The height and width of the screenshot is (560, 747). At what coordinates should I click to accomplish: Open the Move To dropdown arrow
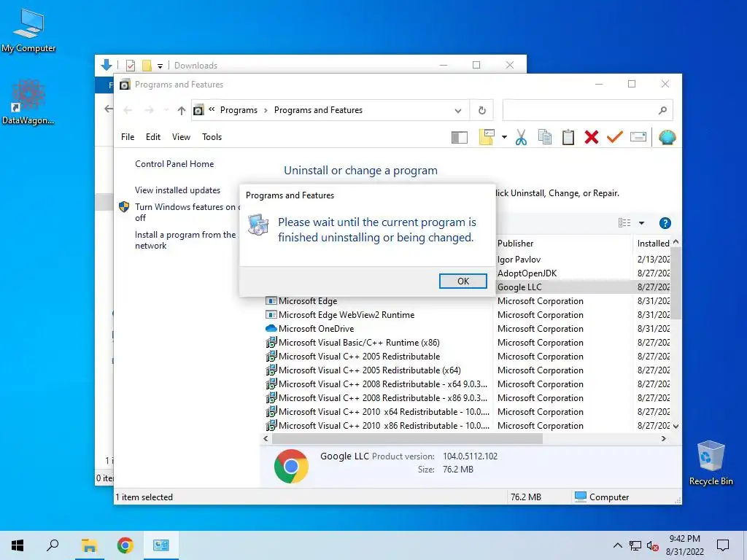pyautogui.click(x=504, y=138)
